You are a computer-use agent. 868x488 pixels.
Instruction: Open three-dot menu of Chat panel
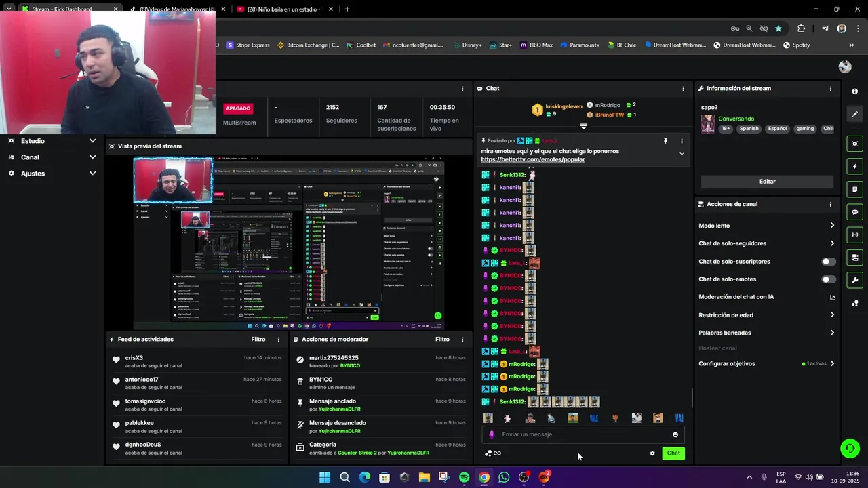683,89
